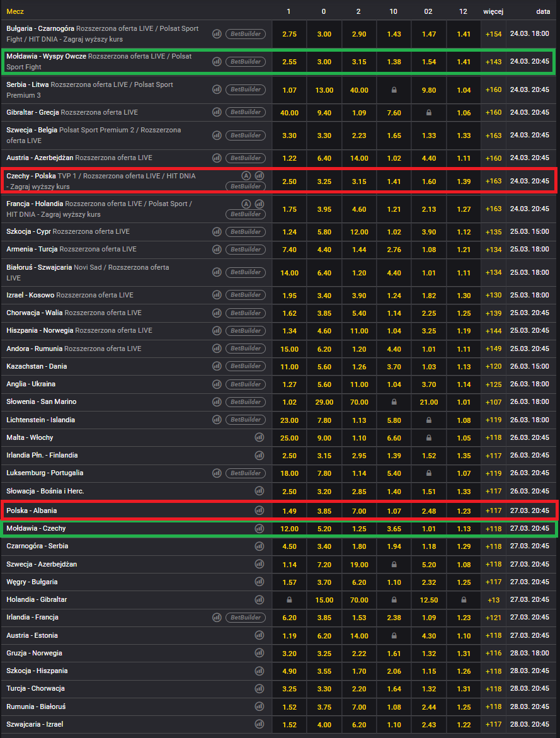Open statistics icon for Holandia - Gibraltar
The height and width of the screenshot is (738, 560).
[260, 599]
